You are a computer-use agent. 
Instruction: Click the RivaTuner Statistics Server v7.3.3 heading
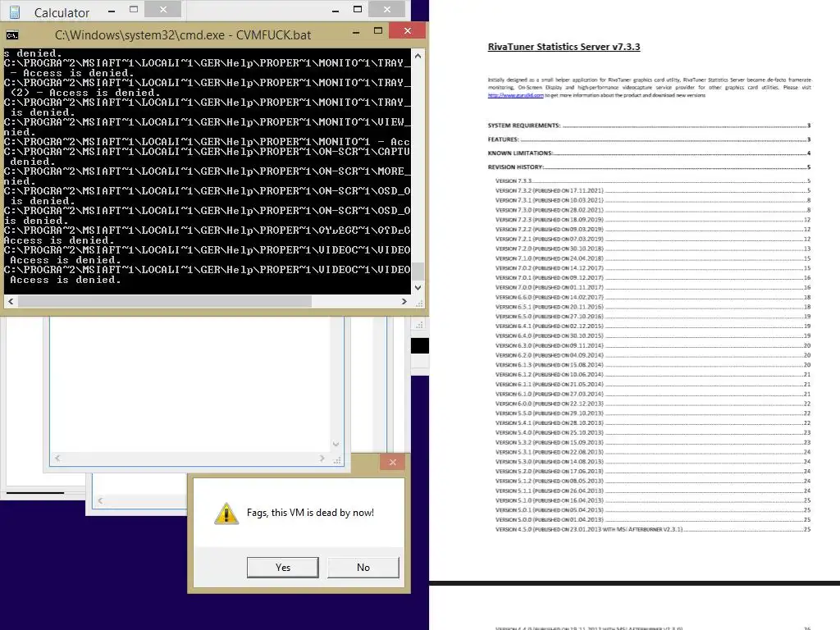[564, 47]
